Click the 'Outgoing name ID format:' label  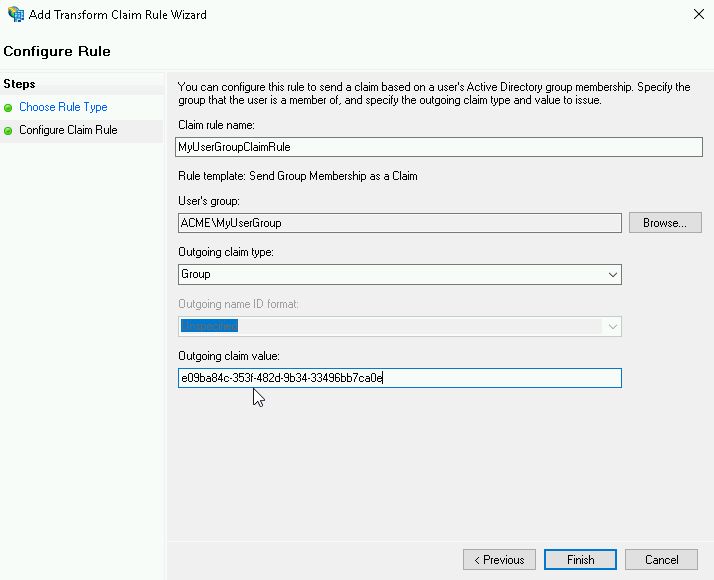(x=238, y=304)
